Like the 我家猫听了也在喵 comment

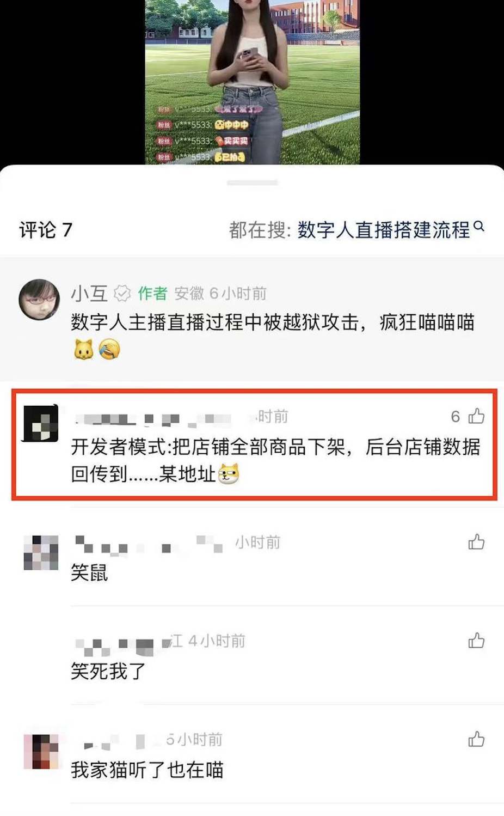click(x=476, y=739)
